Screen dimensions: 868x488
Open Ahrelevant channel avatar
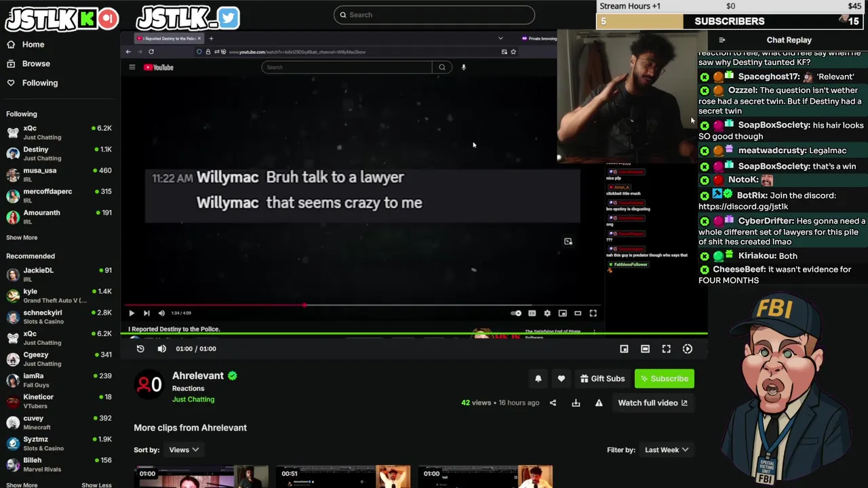tap(149, 385)
